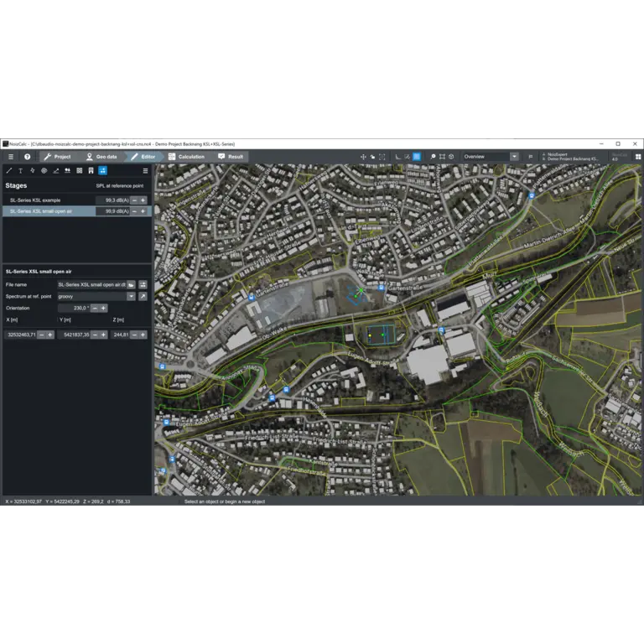
Task: Select the circular area tool icon
Action: pos(44,170)
